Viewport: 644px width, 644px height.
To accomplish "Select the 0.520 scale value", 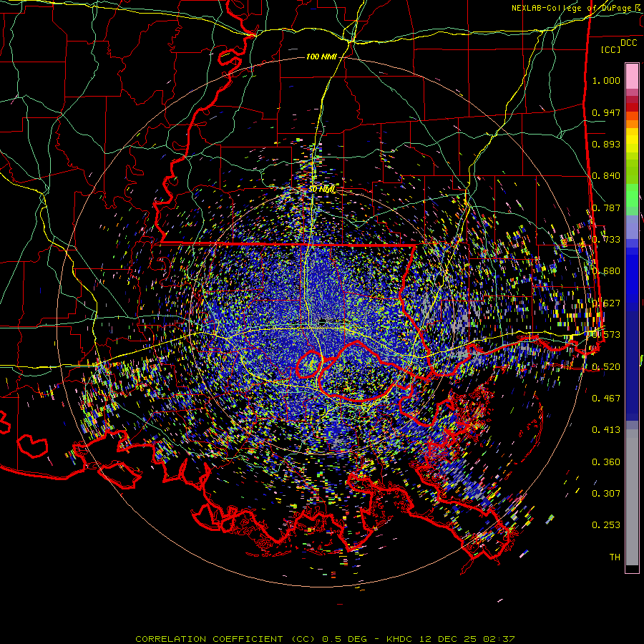I will (x=606, y=367).
